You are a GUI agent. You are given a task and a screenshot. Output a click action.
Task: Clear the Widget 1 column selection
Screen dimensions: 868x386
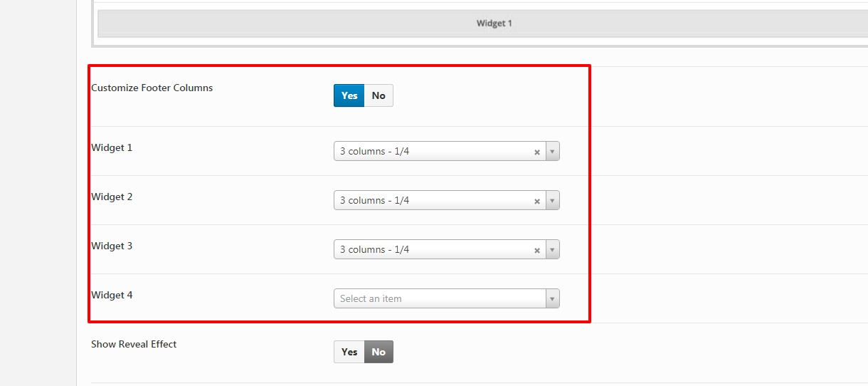click(537, 152)
